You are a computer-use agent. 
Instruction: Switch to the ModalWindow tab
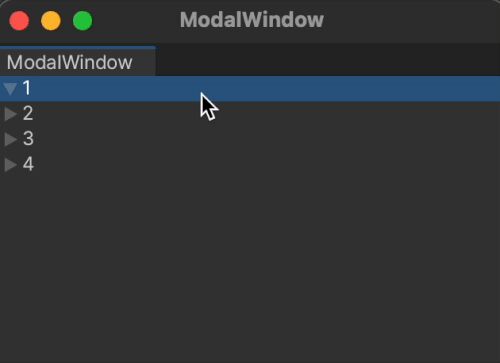click(78, 62)
